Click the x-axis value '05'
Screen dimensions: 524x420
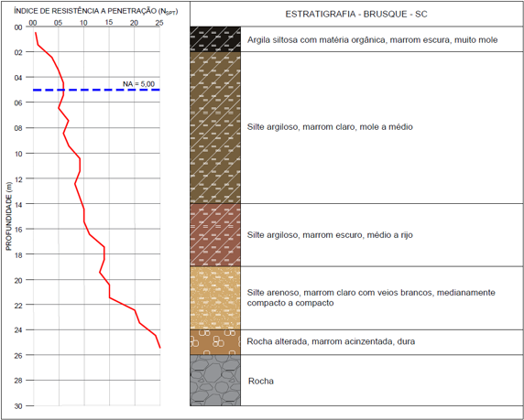coord(58,23)
